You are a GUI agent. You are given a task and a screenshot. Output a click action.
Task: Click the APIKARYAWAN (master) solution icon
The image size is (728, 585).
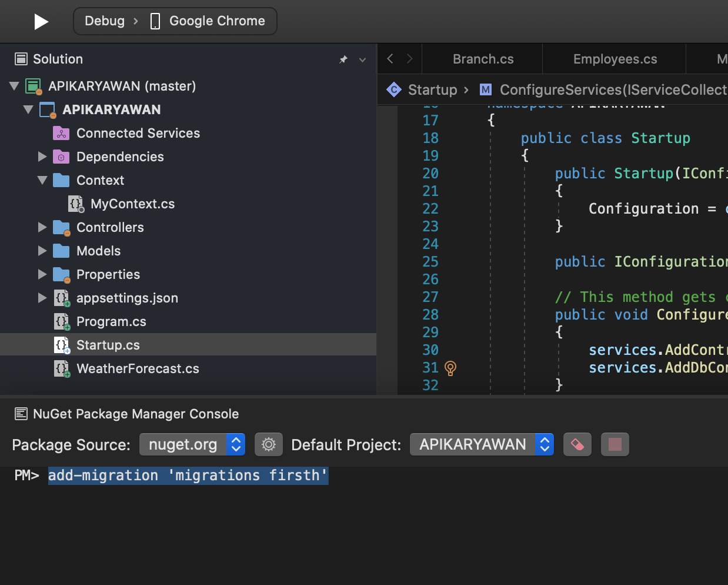[x=34, y=87]
